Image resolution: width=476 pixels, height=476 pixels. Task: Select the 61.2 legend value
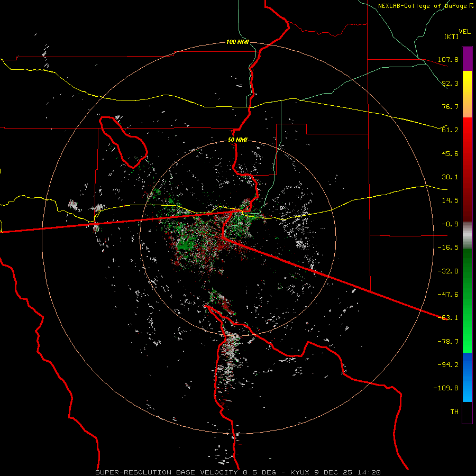450,130
